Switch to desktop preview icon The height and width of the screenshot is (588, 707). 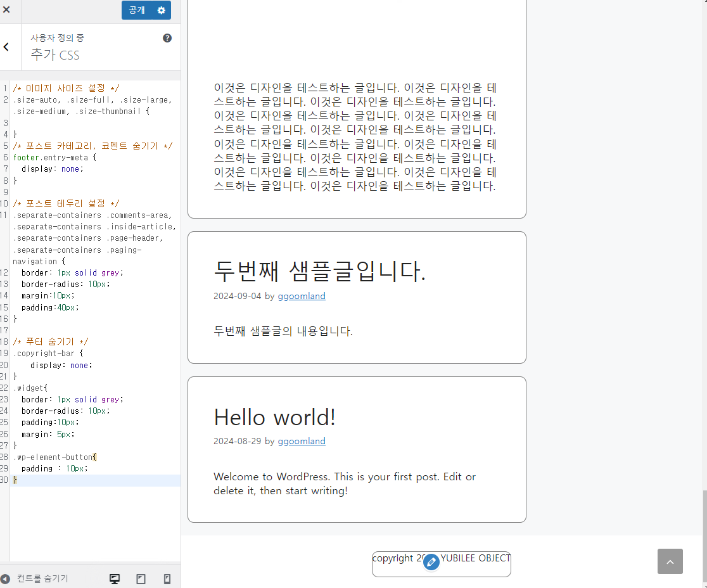click(115, 579)
